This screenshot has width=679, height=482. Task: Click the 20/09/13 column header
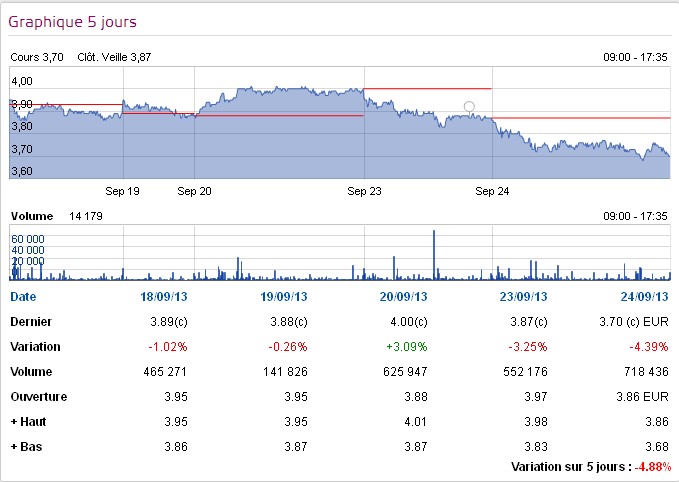(x=406, y=297)
